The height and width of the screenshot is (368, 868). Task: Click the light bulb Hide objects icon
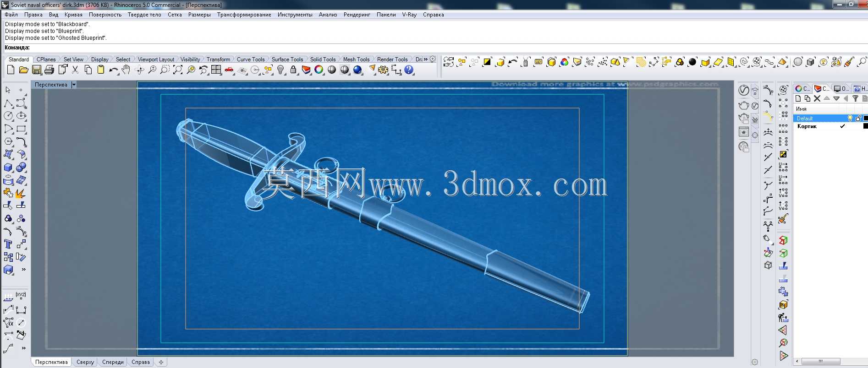(281, 70)
